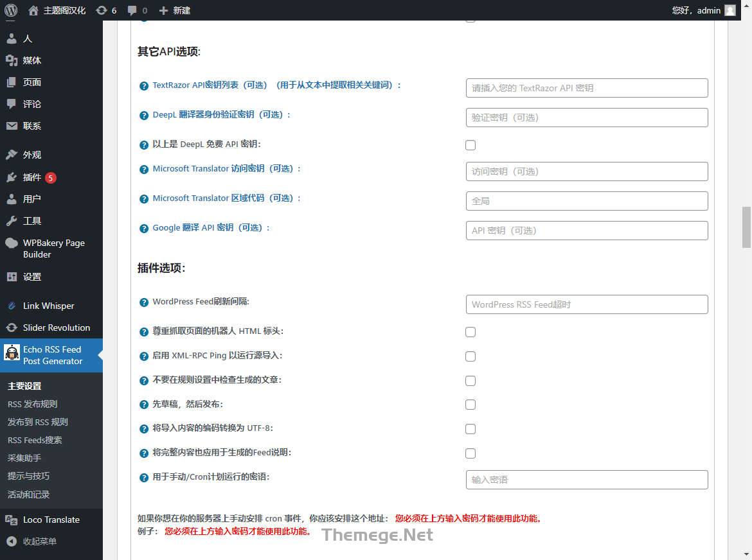Open 采集助手 submenu item
The width and height of the screenshot is (752, 560).
click(x=24, y=459)
